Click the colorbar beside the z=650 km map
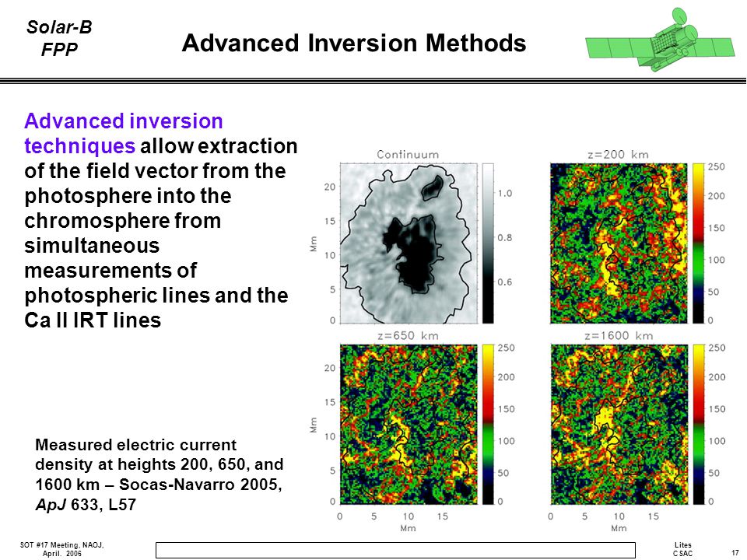The height and width of the screenshot is (560, 747). [489, 425]
